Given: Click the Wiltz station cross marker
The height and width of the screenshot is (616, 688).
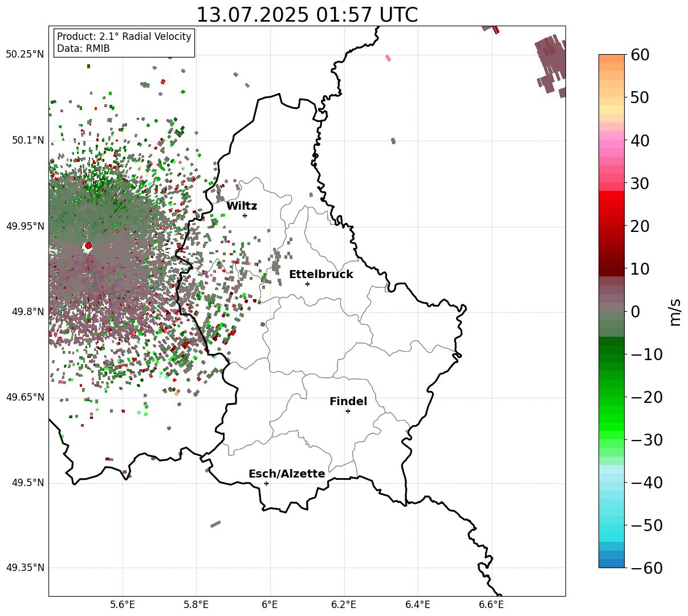Looking at the screenshot, I should coord(245,215).
